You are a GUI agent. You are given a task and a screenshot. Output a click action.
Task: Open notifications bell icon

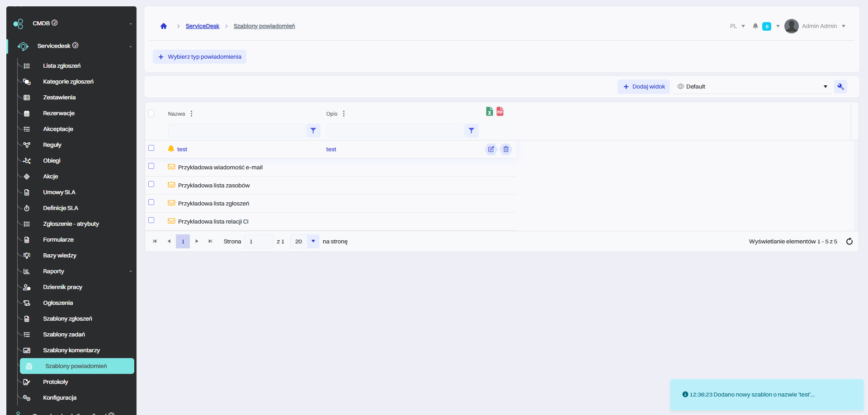755,26
